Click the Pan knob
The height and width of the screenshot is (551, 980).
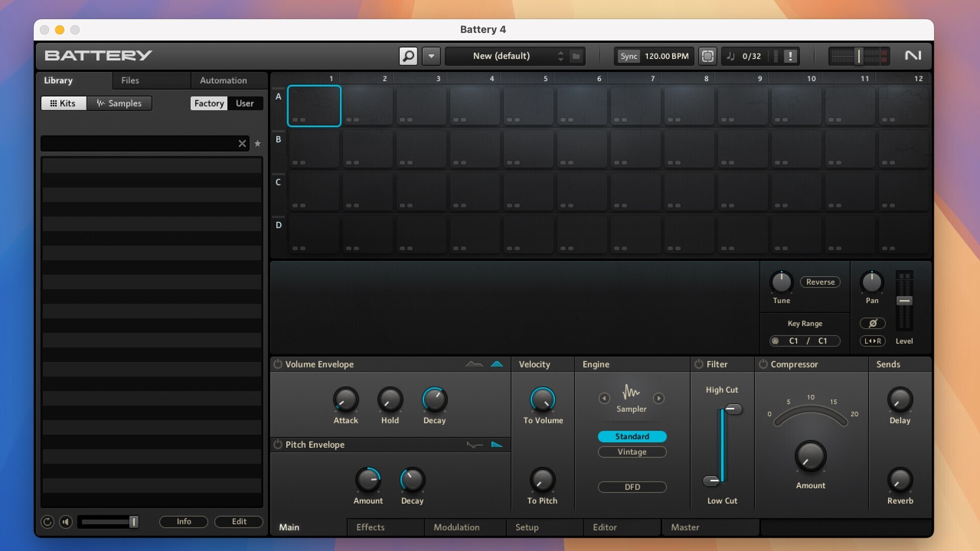pos(872,282)
